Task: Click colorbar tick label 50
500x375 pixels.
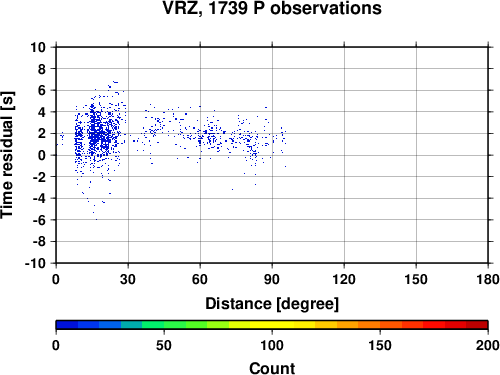Action: click(164, 345)
